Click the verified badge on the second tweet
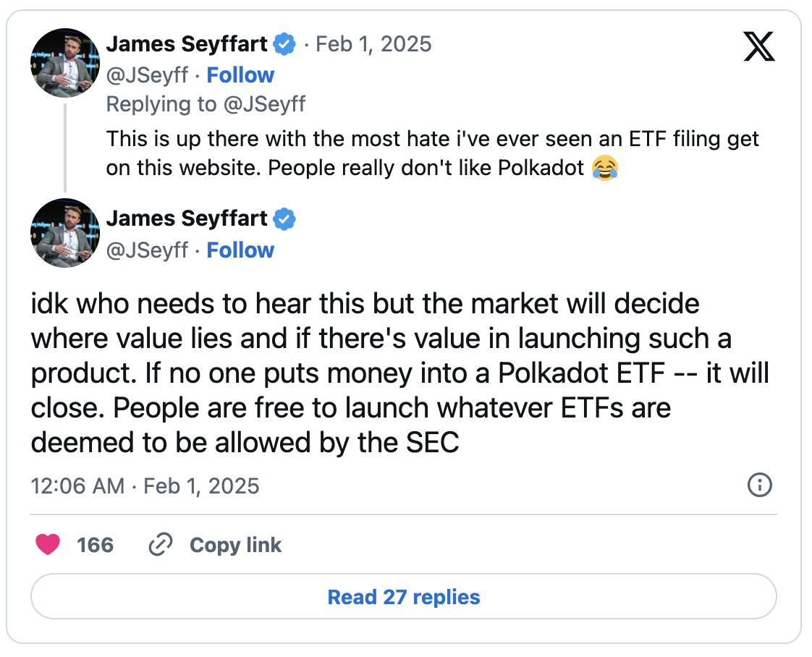The image size is (812, 657). point(285,219)
